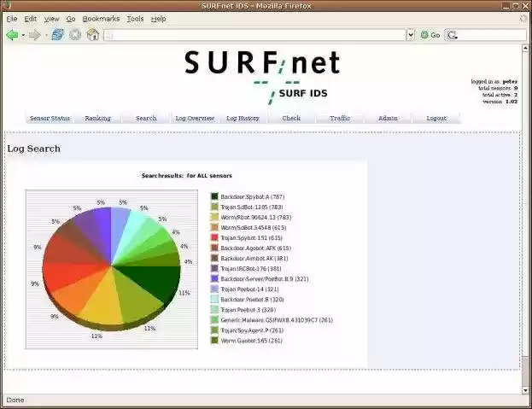
Task: Open the Admin tab
Action: click(389, 118)
